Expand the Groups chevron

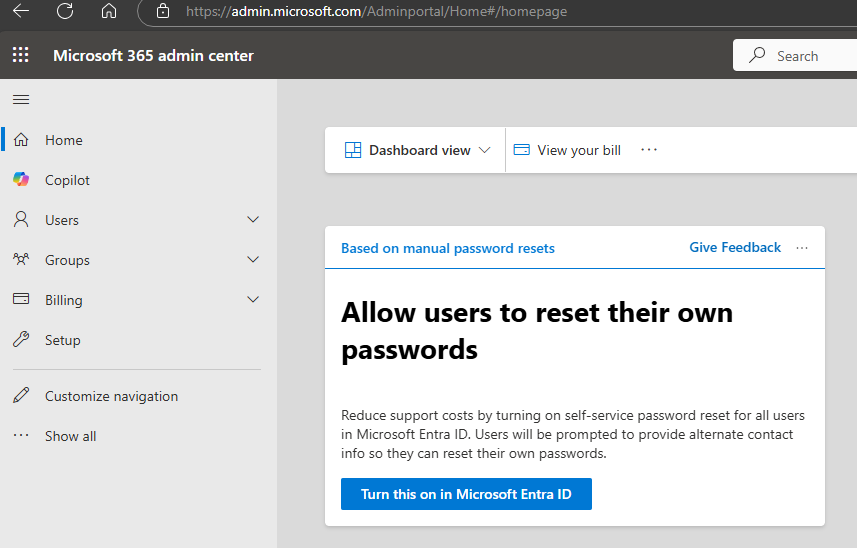(x=253, y=260)
